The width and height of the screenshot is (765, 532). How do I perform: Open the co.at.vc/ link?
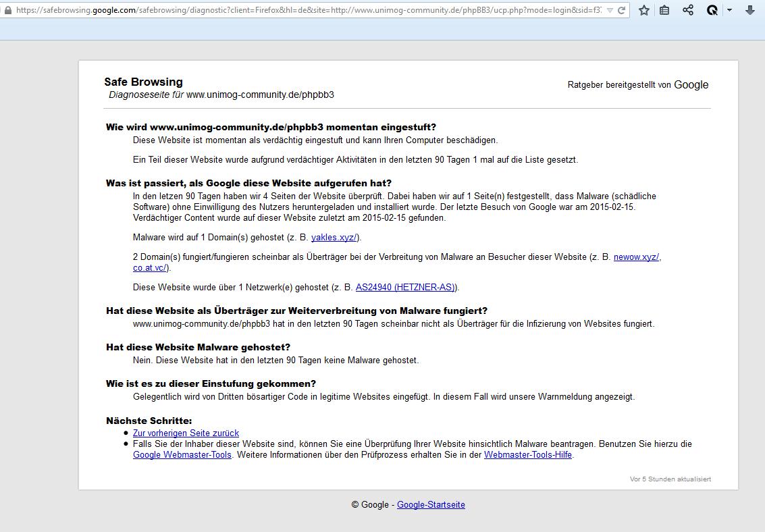(149, 268)
